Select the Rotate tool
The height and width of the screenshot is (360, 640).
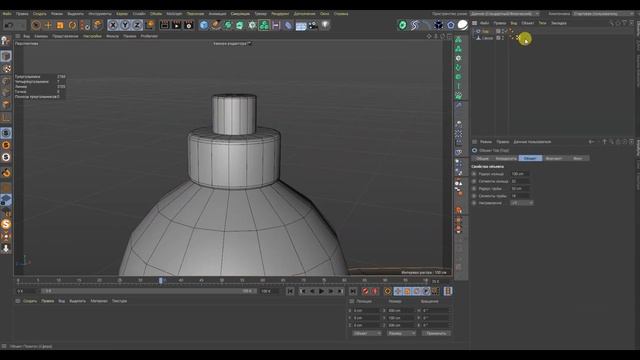[72, 25]
